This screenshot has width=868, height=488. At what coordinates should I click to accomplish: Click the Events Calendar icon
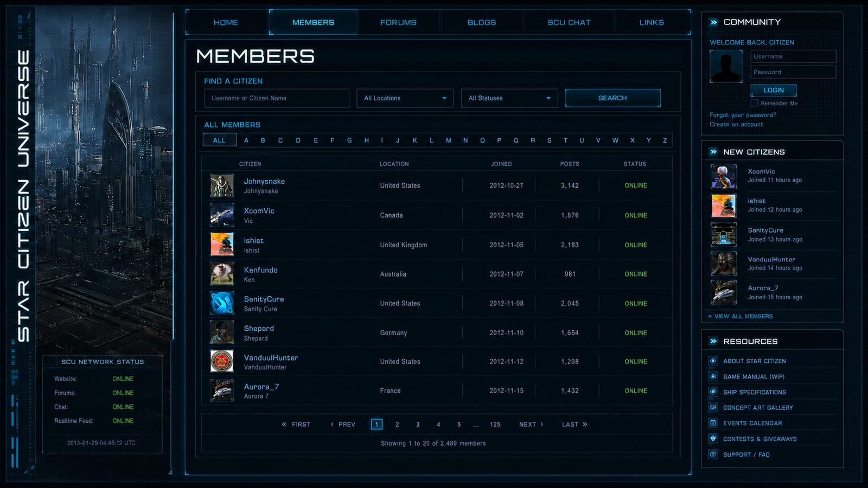point(713,423)
